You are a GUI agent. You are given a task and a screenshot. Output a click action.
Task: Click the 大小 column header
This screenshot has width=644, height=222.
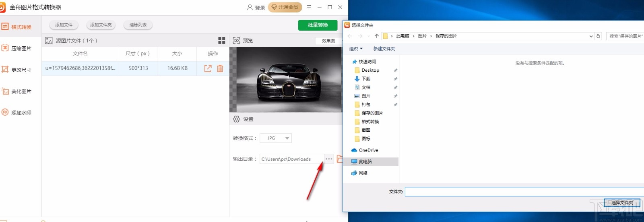(177, 54)
